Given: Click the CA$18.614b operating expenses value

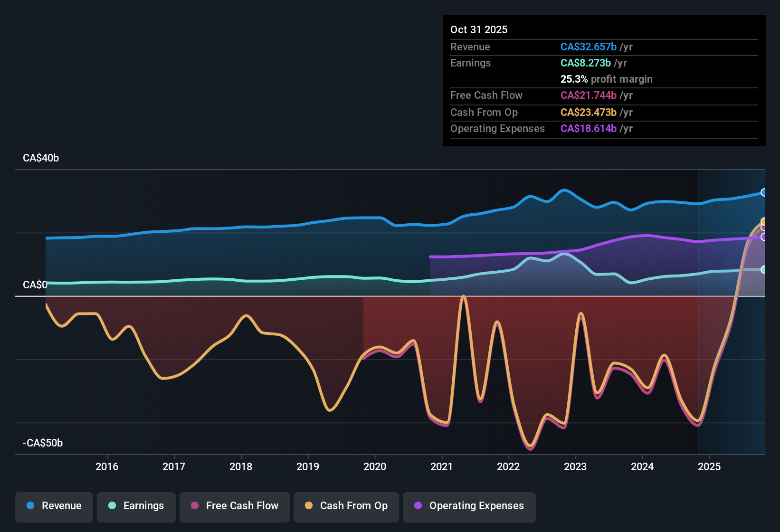Looking at the screenshot, I should (x=589, y=128).
